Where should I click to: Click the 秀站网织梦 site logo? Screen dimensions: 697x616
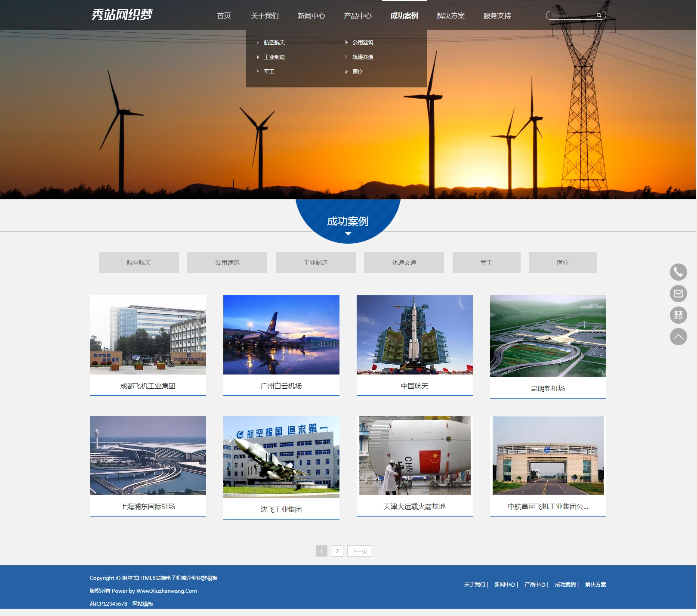coord(122,15)
